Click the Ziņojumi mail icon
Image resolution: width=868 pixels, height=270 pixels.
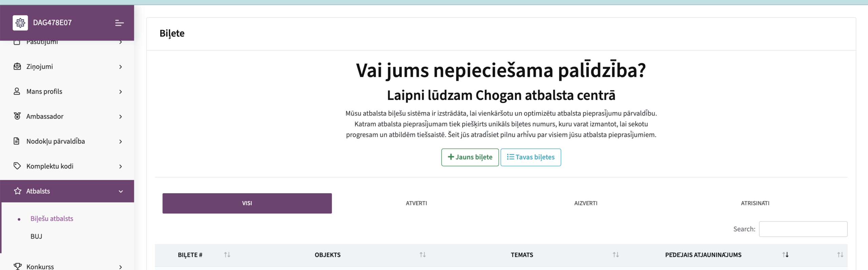[x=17, y=66]
